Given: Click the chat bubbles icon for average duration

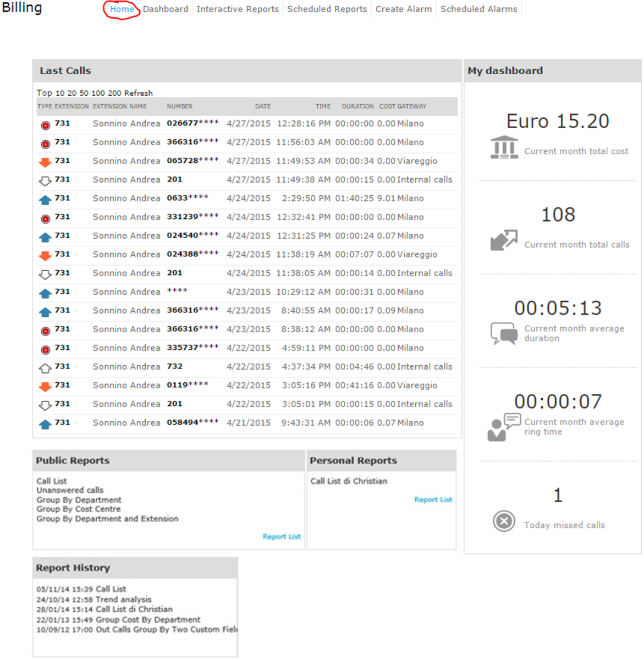Looking at the screenshot, I should coord(504,333).
